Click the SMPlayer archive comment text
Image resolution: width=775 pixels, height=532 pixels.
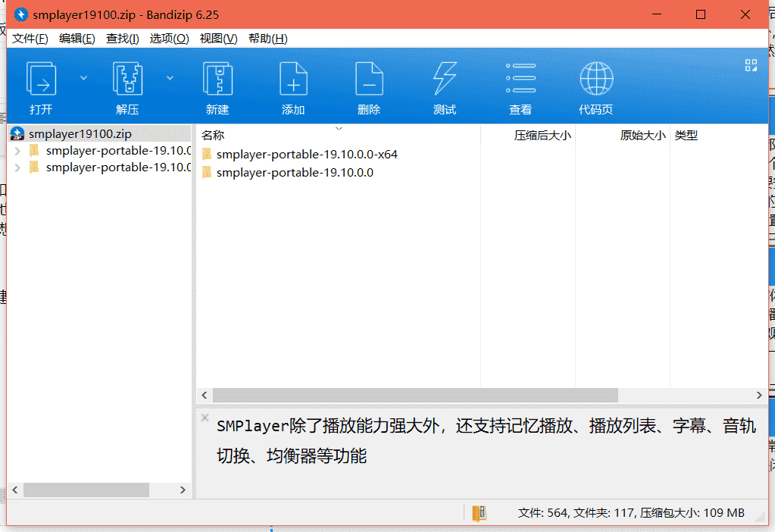486,440
